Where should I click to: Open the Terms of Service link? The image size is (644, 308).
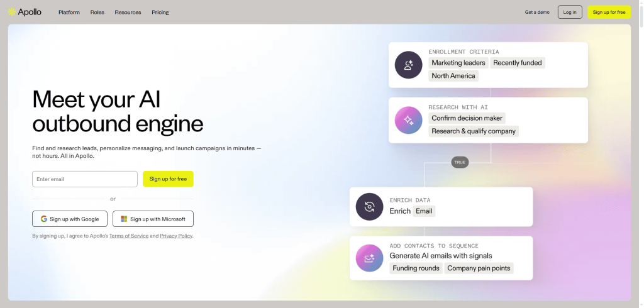point(128,236)
